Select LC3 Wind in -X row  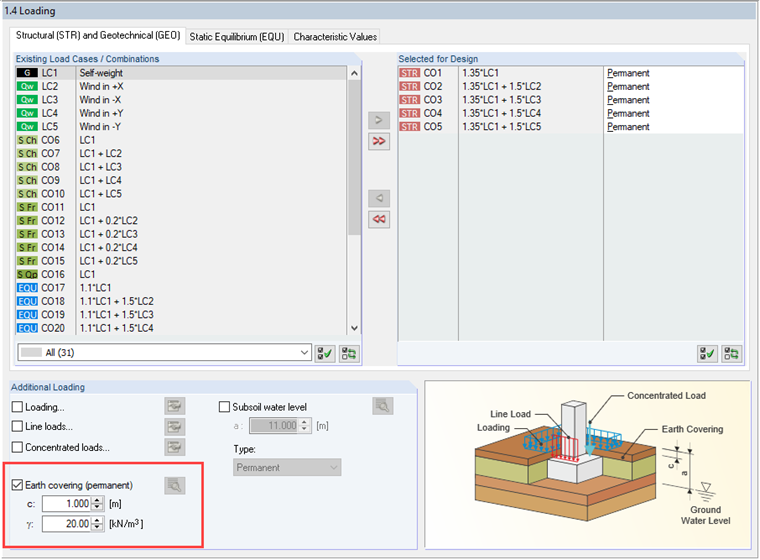tap(181, 100)
